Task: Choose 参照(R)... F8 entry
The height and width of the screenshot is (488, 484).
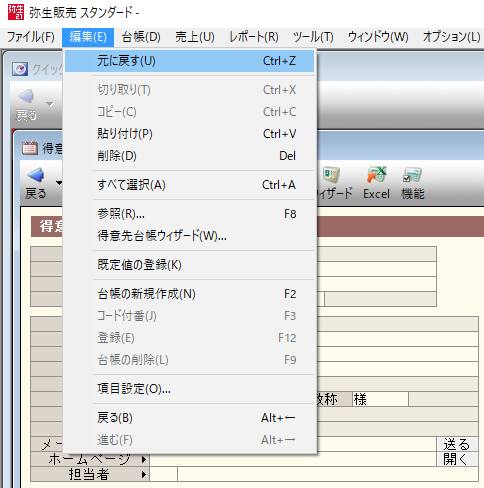Action: [189, 214]
